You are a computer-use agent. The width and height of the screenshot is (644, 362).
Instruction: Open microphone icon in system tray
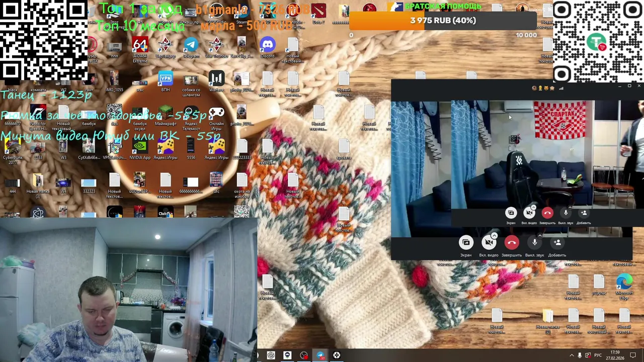point(580,355)
